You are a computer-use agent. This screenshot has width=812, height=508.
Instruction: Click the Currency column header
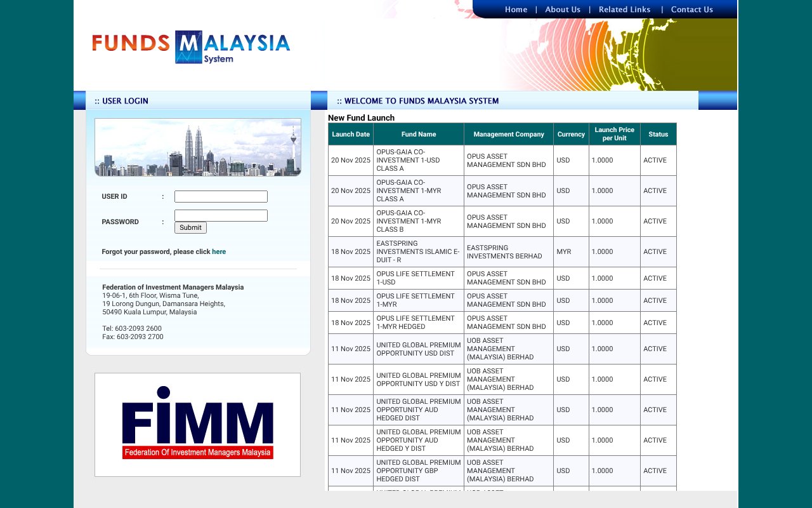571,134
